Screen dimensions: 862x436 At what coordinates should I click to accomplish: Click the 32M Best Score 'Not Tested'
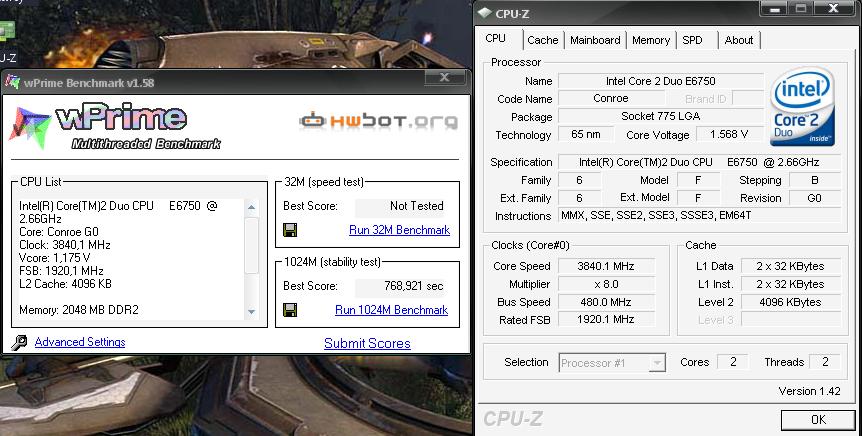[x=400, y=206]
